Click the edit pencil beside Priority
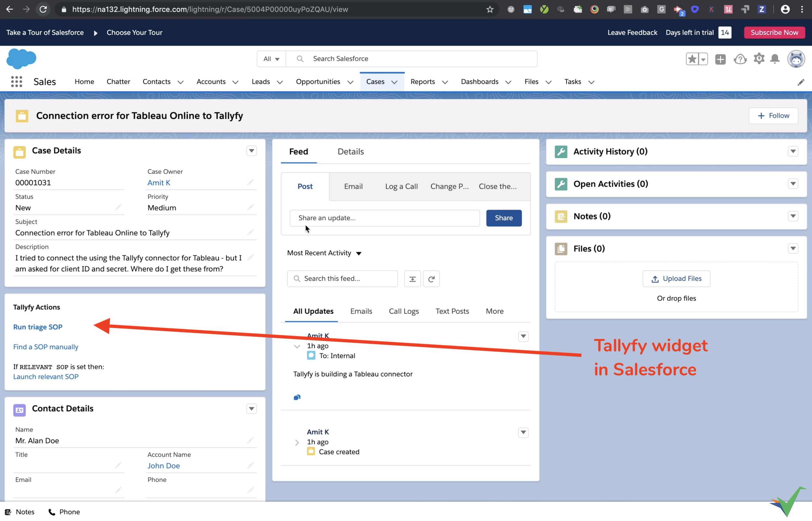The height and width of the screenshot is (521, 812). (x=251, y=207)
